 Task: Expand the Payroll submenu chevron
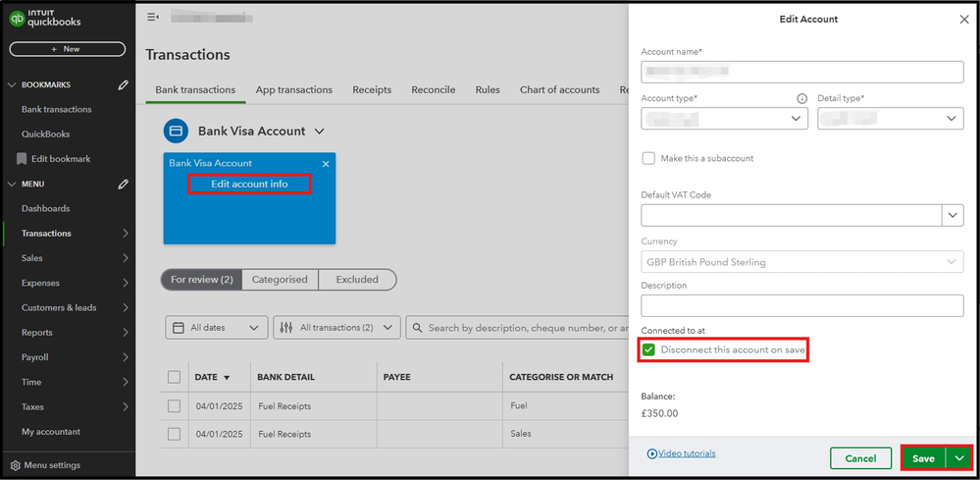[125, 357]
